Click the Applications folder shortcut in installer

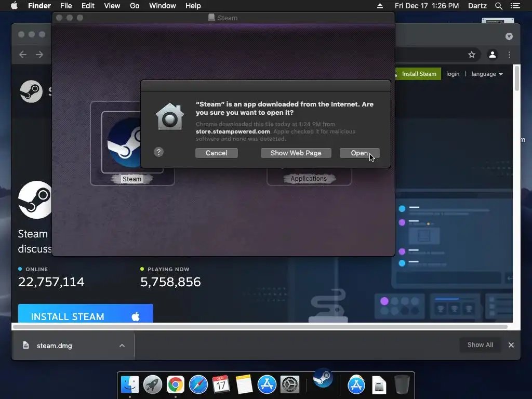tap(309, 179)
